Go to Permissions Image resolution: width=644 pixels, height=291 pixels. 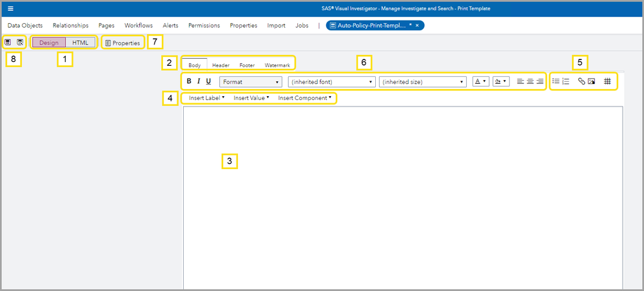click(x=204, y=25)
